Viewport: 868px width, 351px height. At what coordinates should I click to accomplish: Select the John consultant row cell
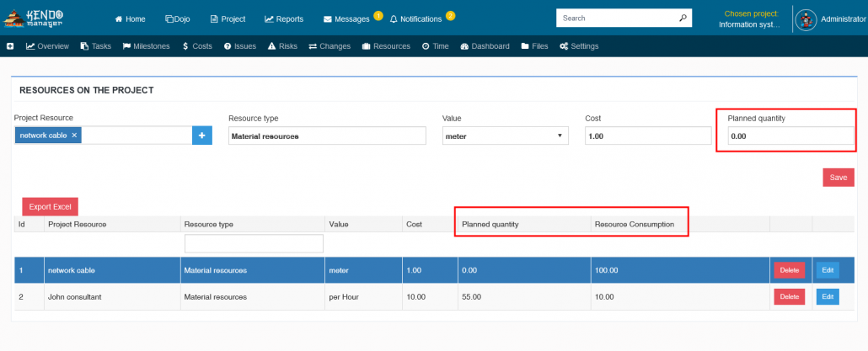[x=112, y=297]
